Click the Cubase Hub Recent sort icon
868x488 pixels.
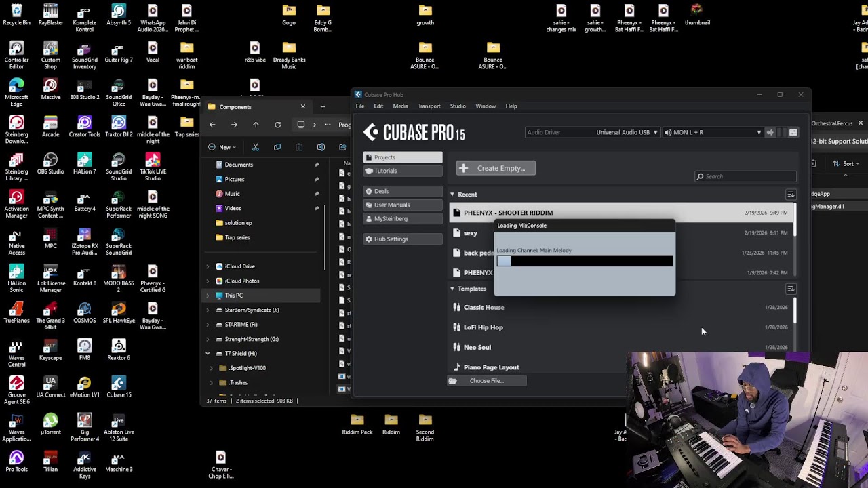[791, 195]
